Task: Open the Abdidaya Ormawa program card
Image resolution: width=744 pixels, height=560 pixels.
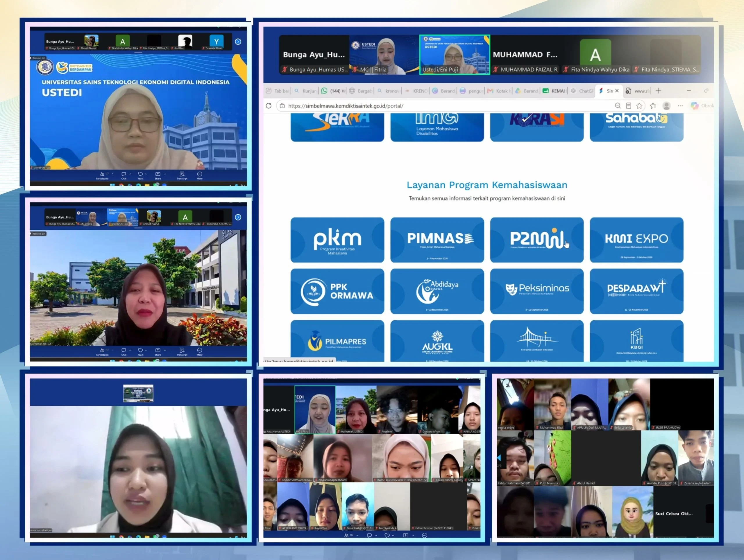Action: (x=437, y=291)
